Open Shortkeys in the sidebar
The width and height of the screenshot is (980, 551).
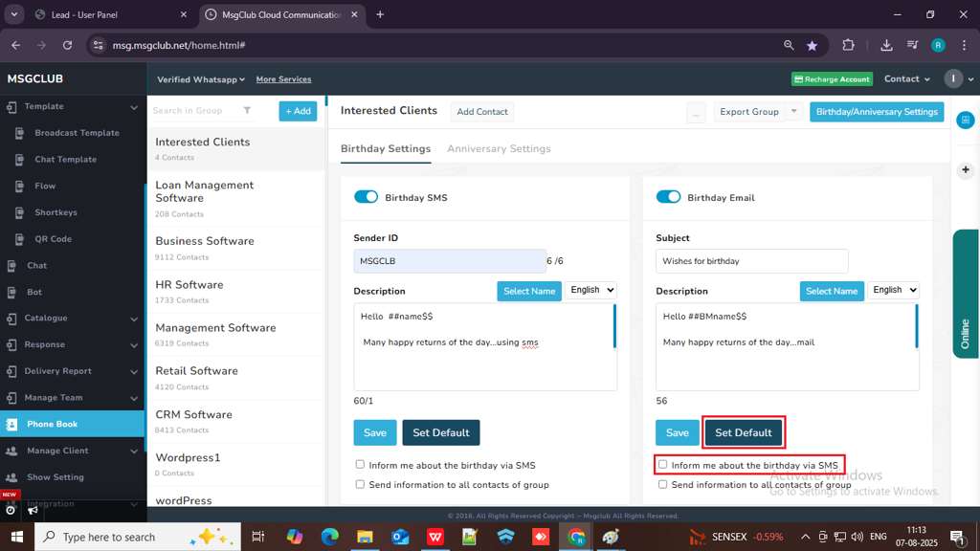click(56, 212)
